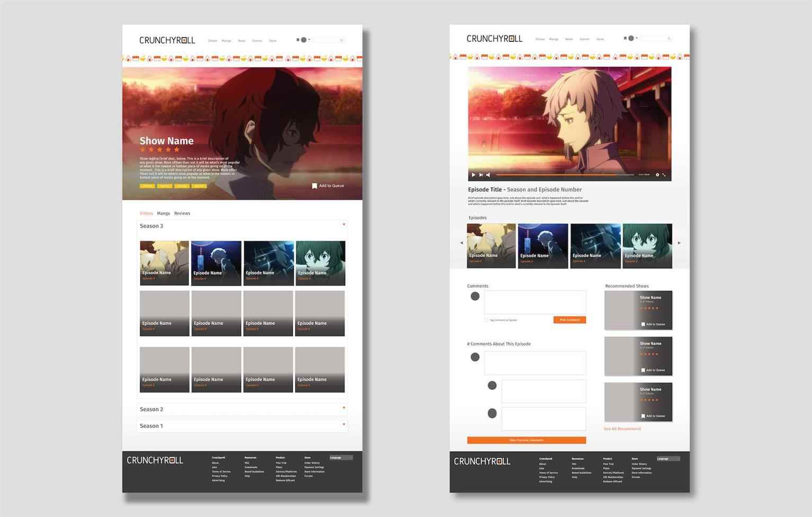812x517 pixels.
Task: Click Privacy Policy in show page footer
Action: coord(220,476)
